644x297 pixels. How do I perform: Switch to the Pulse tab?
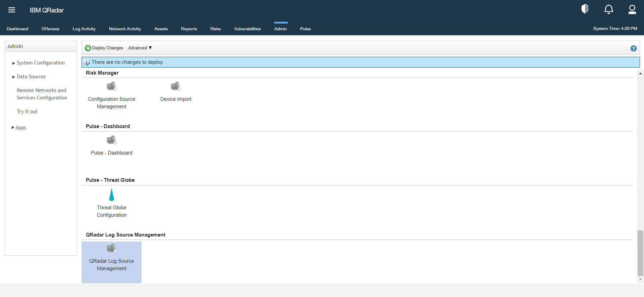click(x=305, y=29)
